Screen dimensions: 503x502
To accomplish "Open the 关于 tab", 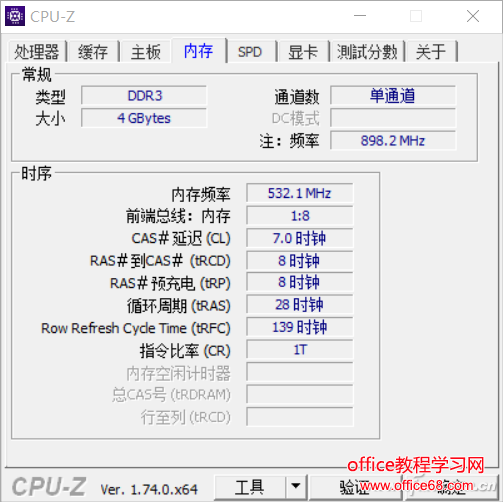I will click(x=431, y=52).
